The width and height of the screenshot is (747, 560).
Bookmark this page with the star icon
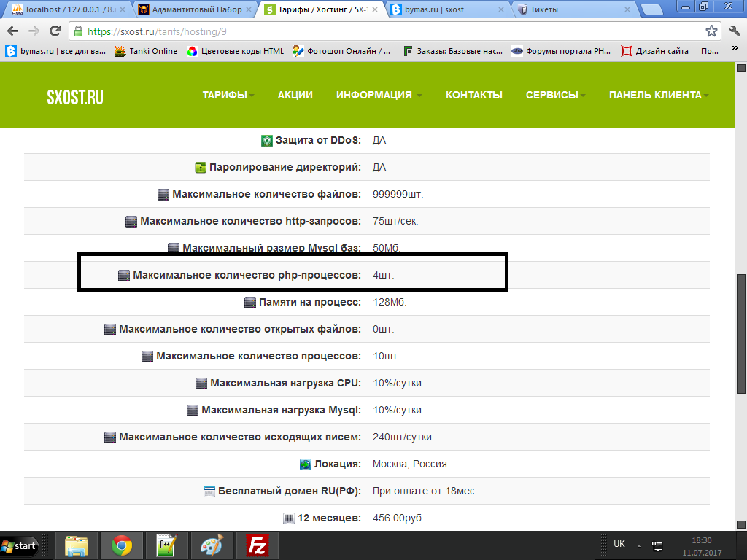coord(711,31)
